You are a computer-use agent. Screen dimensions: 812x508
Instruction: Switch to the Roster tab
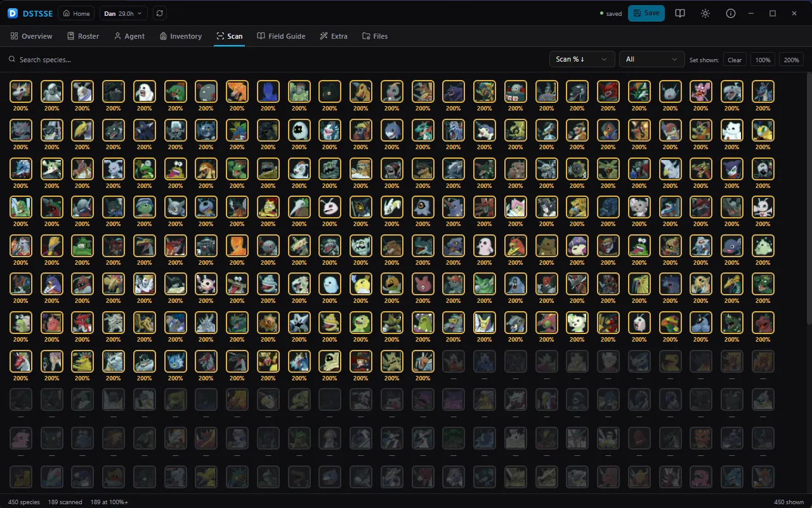click(x=83, y=36)
